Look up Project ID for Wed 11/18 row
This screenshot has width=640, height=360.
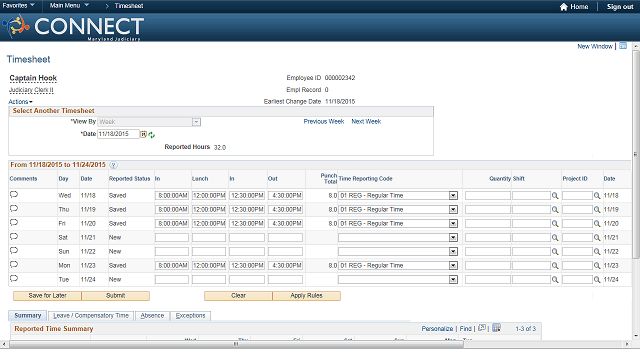coord(597,196)
